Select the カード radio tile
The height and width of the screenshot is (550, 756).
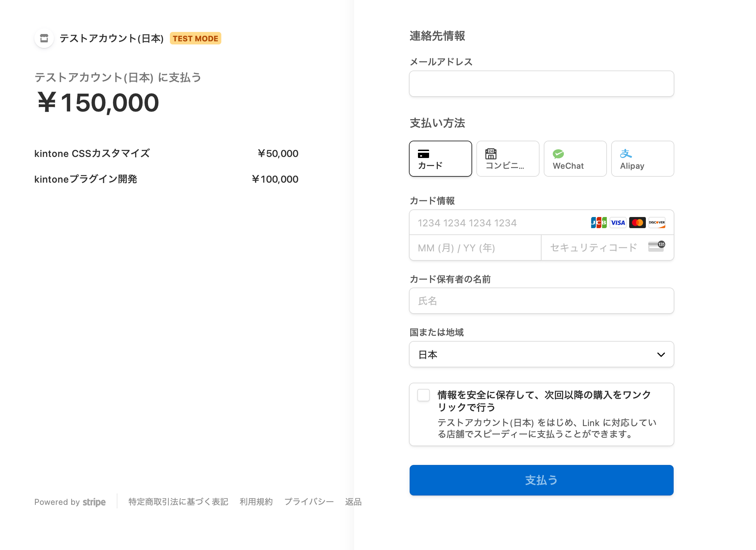tap(440, 159)
